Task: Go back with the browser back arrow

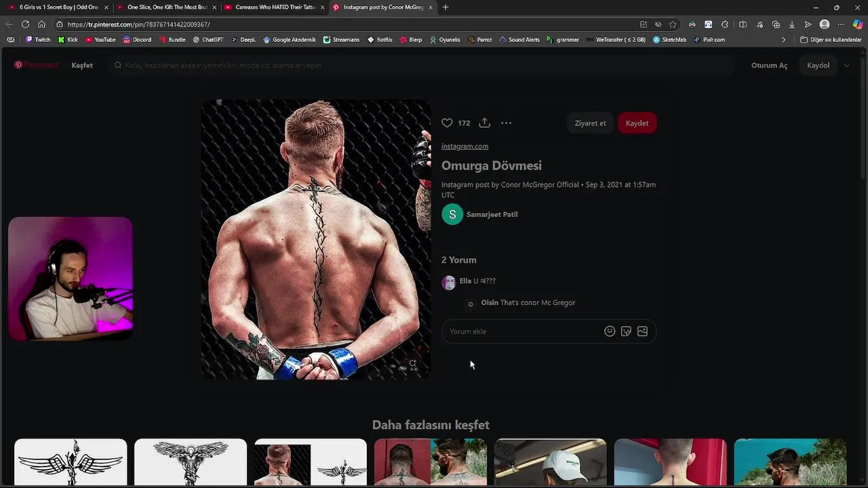Action: point(9,24)
